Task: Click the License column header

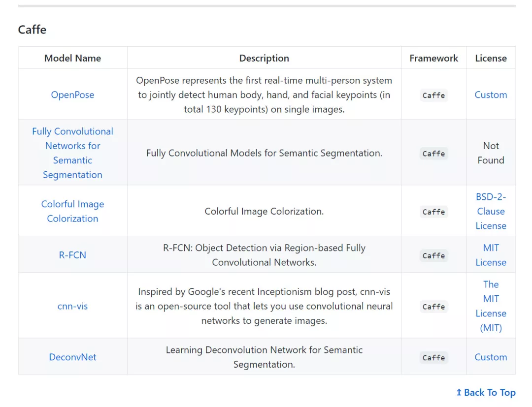Action: [x=491, y=58]
